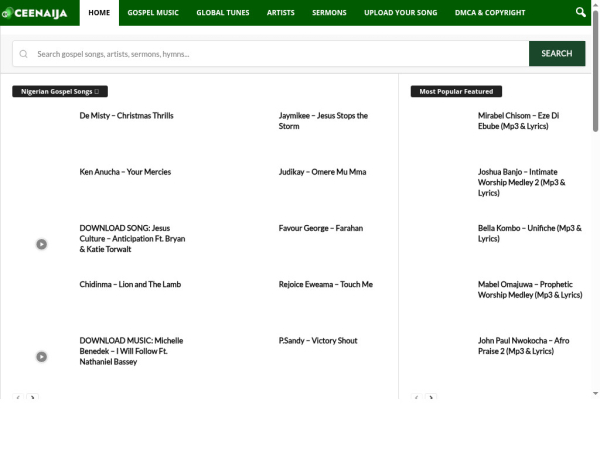Open Joshua Banjo – Intimate Worship Medley 2

(522, 182)
